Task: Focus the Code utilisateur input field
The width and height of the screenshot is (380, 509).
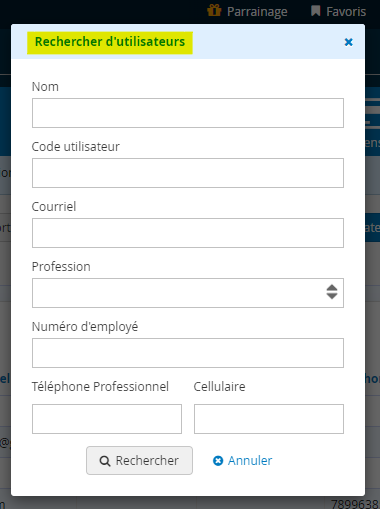Action: pos(188,173)
